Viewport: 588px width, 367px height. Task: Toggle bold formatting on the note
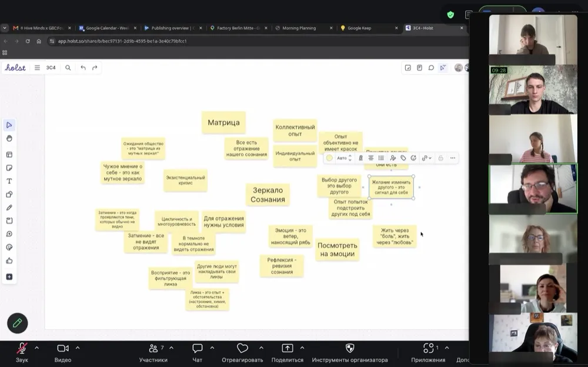(x=361, y=158)
